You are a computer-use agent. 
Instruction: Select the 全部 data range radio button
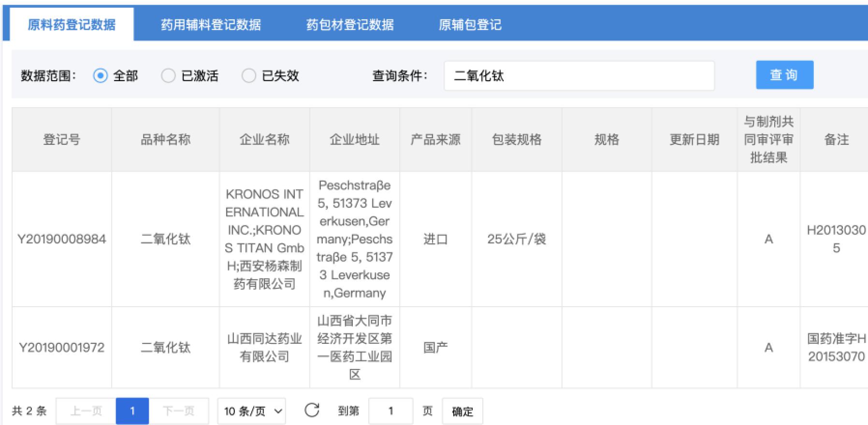pos(100,76)
